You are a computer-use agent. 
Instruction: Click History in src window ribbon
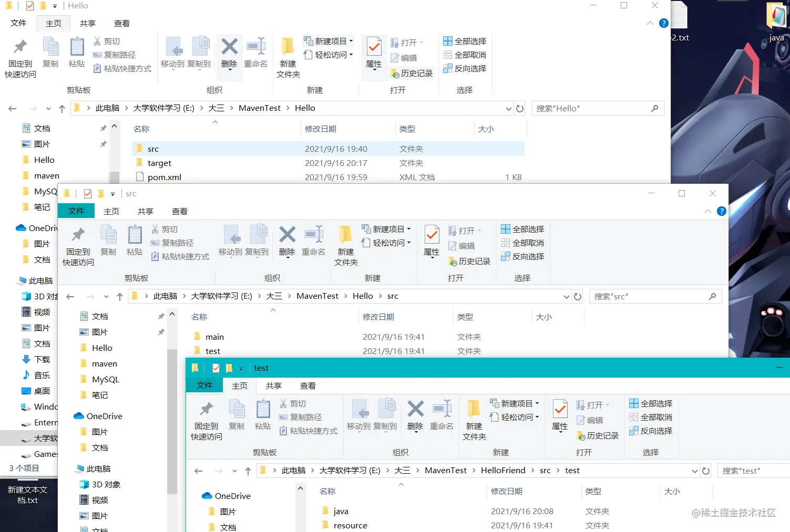click(x=469, y=262)
